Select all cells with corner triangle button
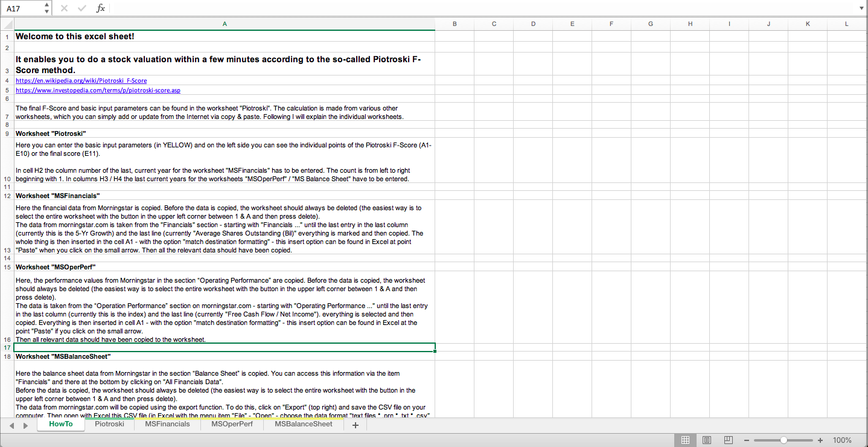868x447 pixels. [x=7, y=24]
